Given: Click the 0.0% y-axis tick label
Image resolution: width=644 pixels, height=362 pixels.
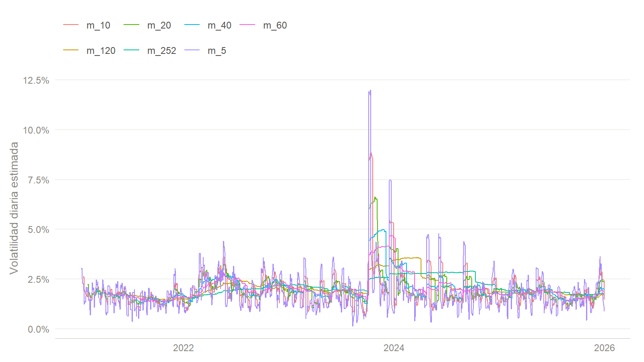Looking at the screenshot, I should coord(39,329).
